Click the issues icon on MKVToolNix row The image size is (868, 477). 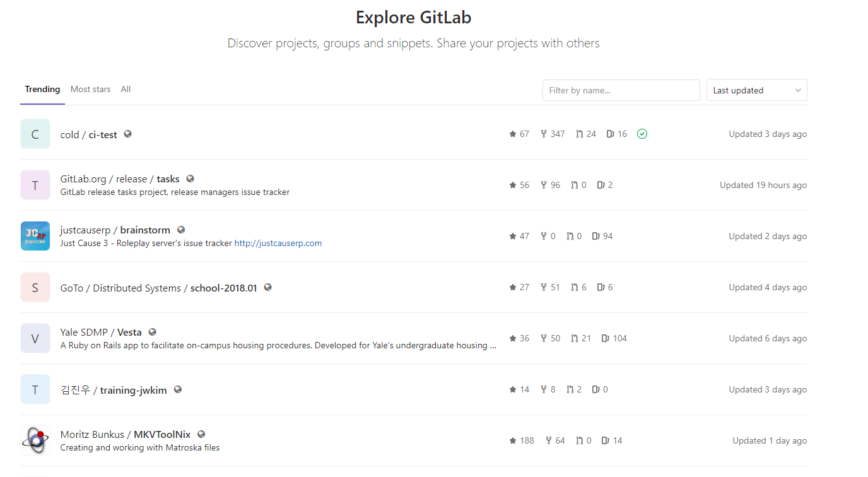[x=606, y=440]
